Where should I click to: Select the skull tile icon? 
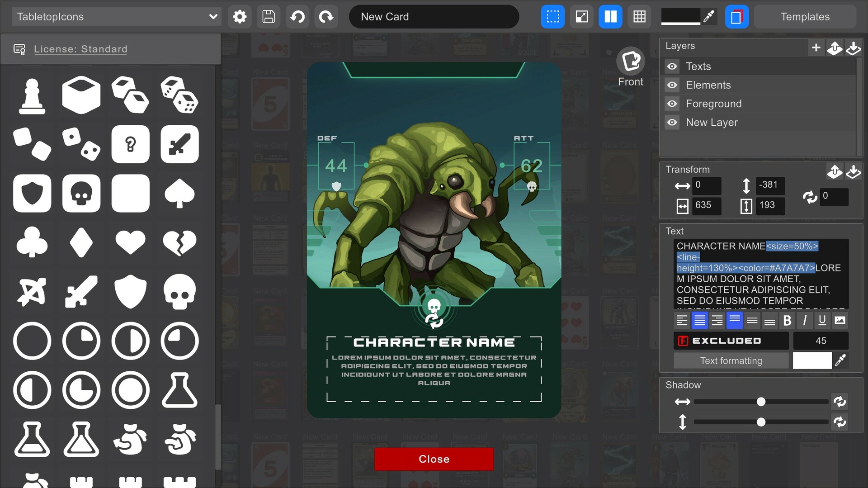[81, 194]
